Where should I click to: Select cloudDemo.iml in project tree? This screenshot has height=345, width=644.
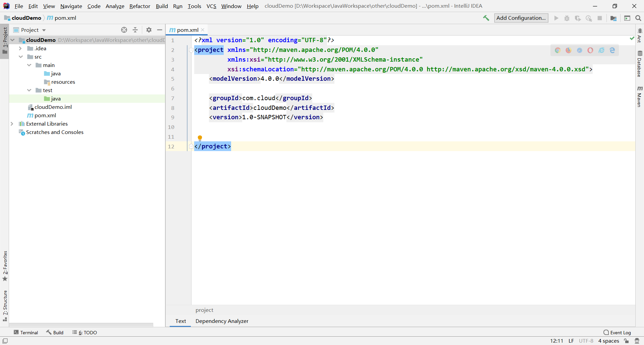[53, 107]
